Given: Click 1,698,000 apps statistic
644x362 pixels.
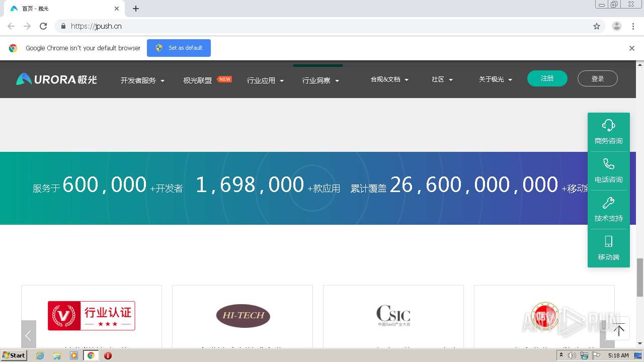Looking at the screenshot, I should [x=250, y=185].
